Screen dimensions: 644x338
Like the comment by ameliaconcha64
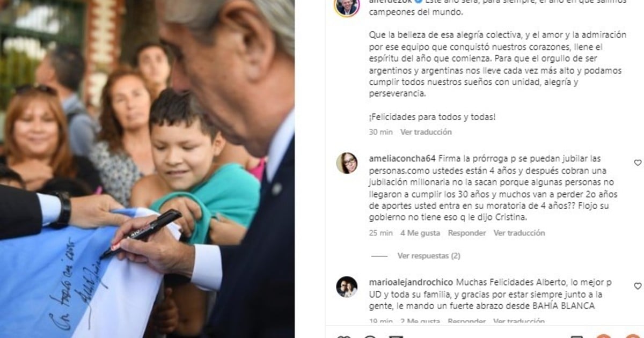pyautogui.click(x=638, y=163)
